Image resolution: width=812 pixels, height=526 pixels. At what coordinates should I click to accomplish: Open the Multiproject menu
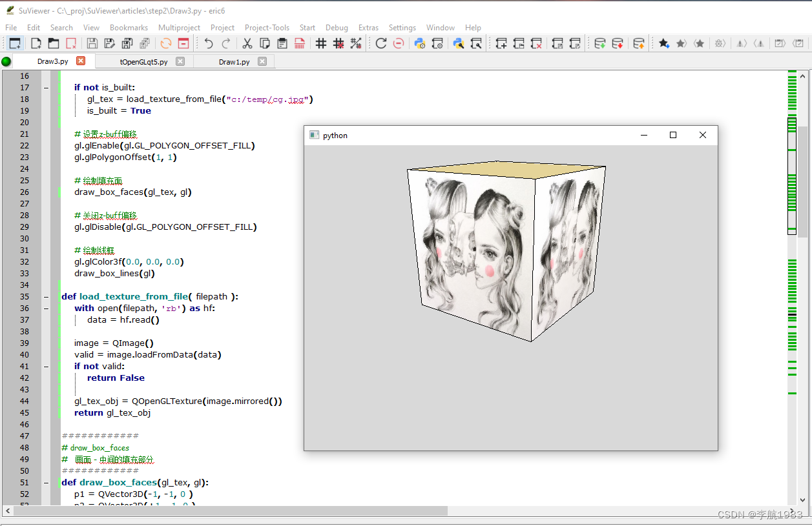179,28
